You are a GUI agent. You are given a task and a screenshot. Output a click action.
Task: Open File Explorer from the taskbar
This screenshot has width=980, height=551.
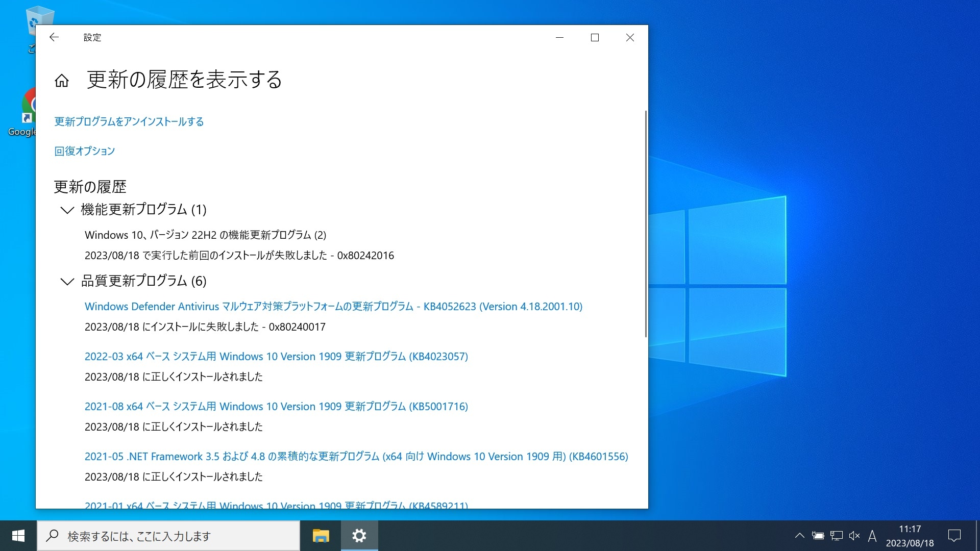point(321,536)
